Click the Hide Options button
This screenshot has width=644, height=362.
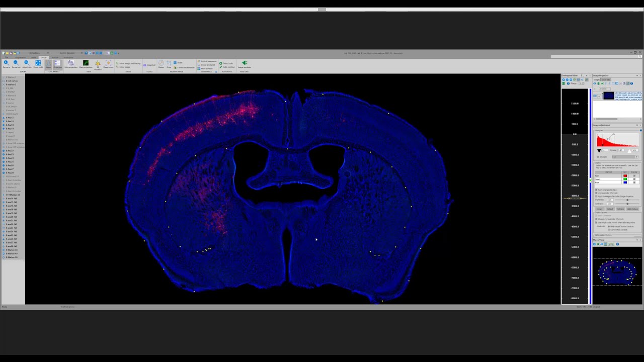coord(632,209)
